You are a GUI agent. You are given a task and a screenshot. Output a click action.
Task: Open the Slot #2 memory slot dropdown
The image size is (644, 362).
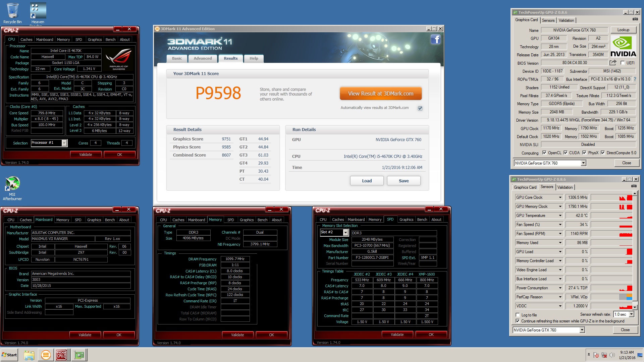coord(345,233)
